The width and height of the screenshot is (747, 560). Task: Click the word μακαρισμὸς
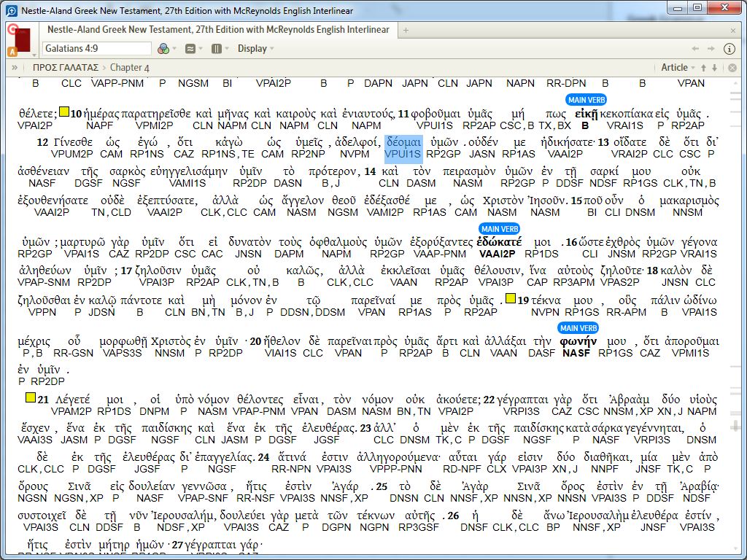coord(689,201)
